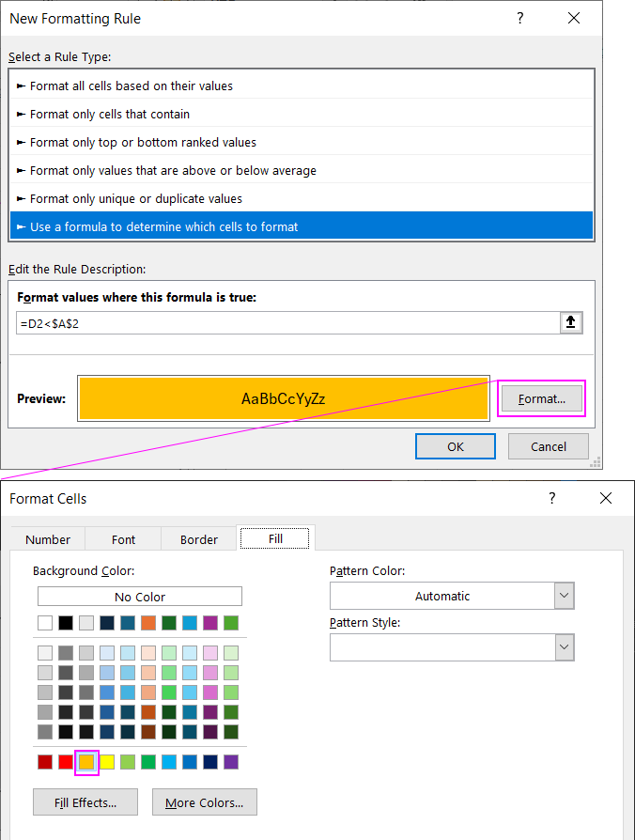
Task: Open the Pattern Color dropdown
Action: click(x=564, y=596)
